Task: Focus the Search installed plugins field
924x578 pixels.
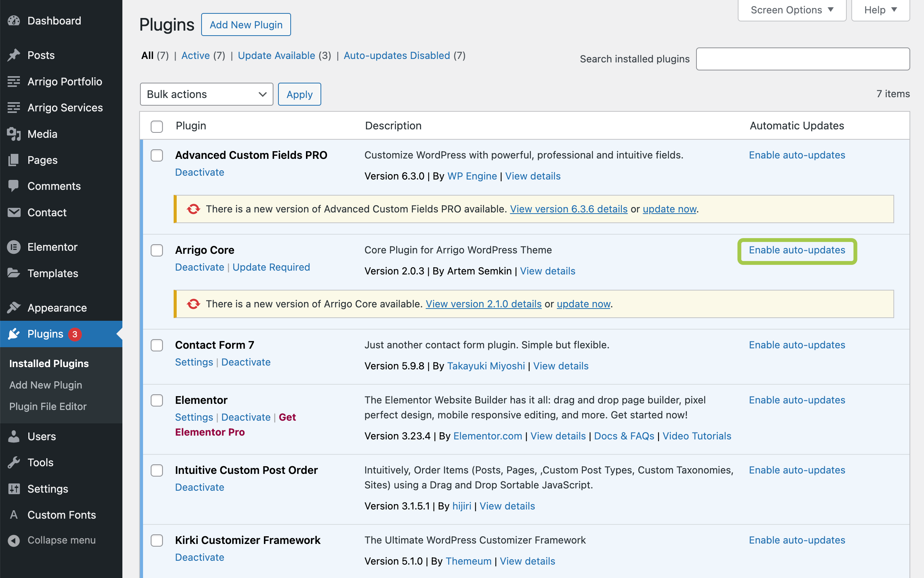Action: point(803,59)
